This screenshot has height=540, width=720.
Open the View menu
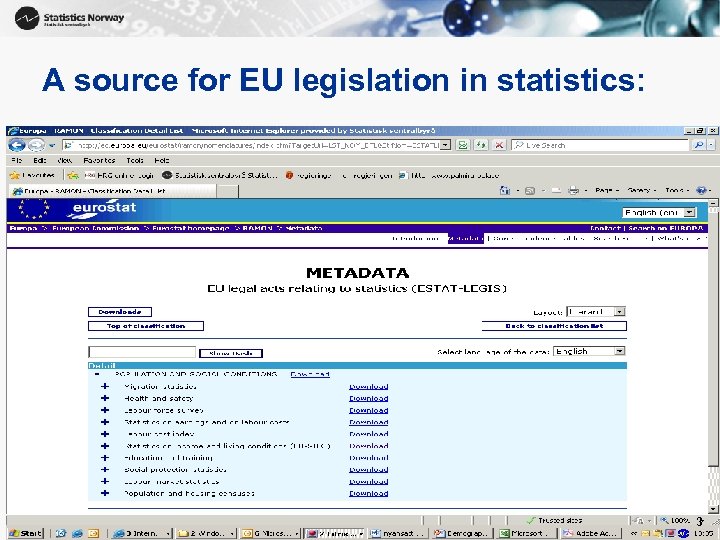pyautogui.click(x=65, y=160)
